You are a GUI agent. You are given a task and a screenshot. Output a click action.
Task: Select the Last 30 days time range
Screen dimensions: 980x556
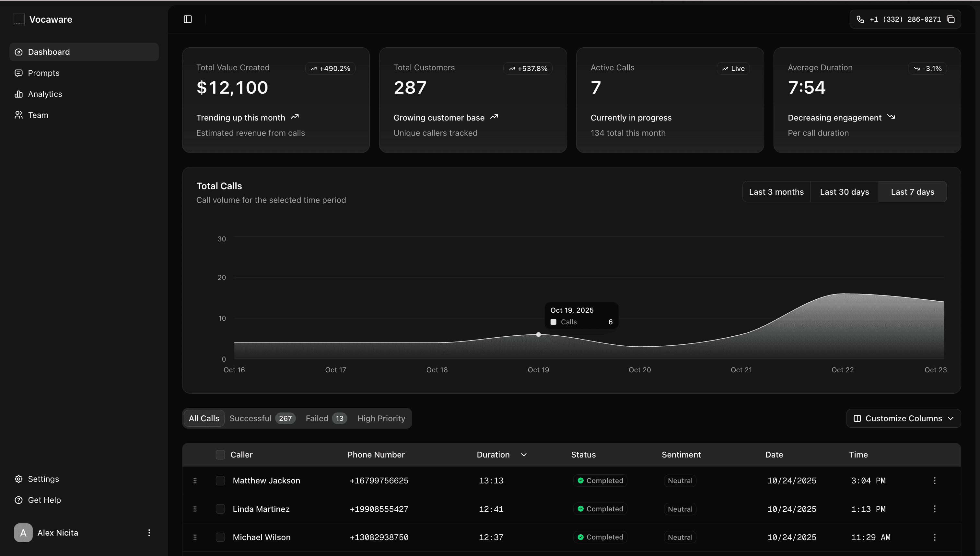coord(845,192)
